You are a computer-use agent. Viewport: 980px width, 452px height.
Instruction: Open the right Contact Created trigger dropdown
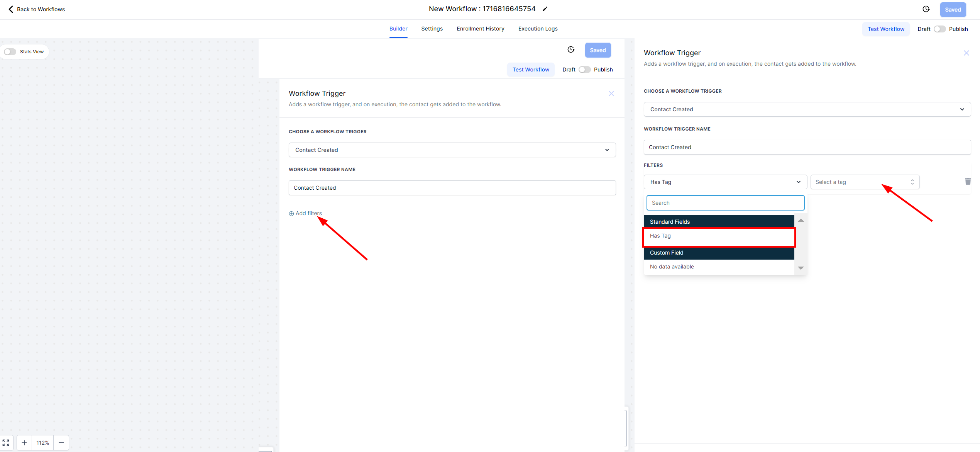click(x=807, y=109)
